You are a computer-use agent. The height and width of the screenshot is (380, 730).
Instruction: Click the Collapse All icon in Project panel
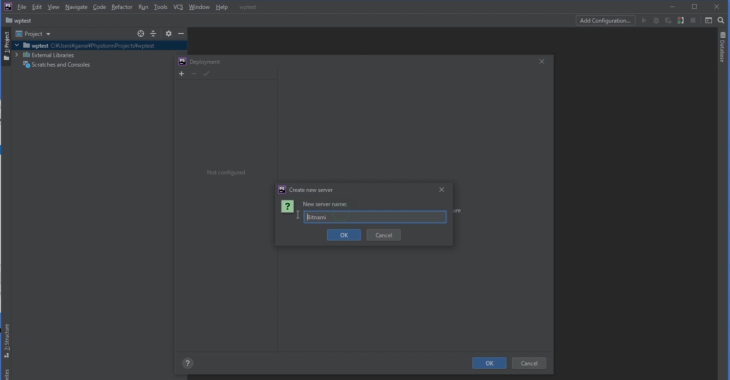153,34
